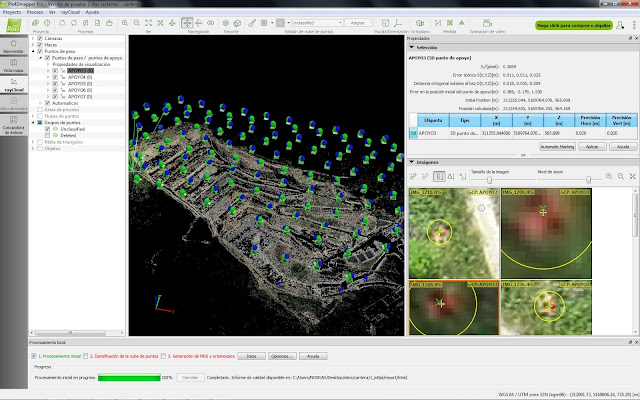The width and height of the screenshot is (640, 400).
Task: Select the APOYO3 row in the properties table
Action: tap(430, 132)
